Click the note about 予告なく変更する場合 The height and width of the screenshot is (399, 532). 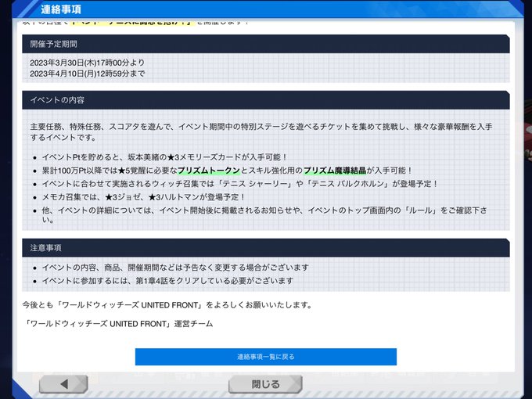pos(175,268)
